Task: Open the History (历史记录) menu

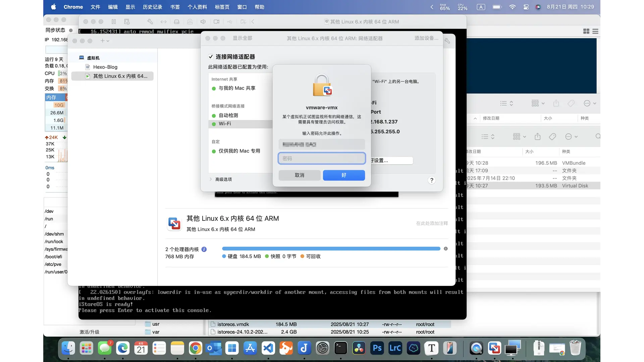Action: [x=152, y=7]
